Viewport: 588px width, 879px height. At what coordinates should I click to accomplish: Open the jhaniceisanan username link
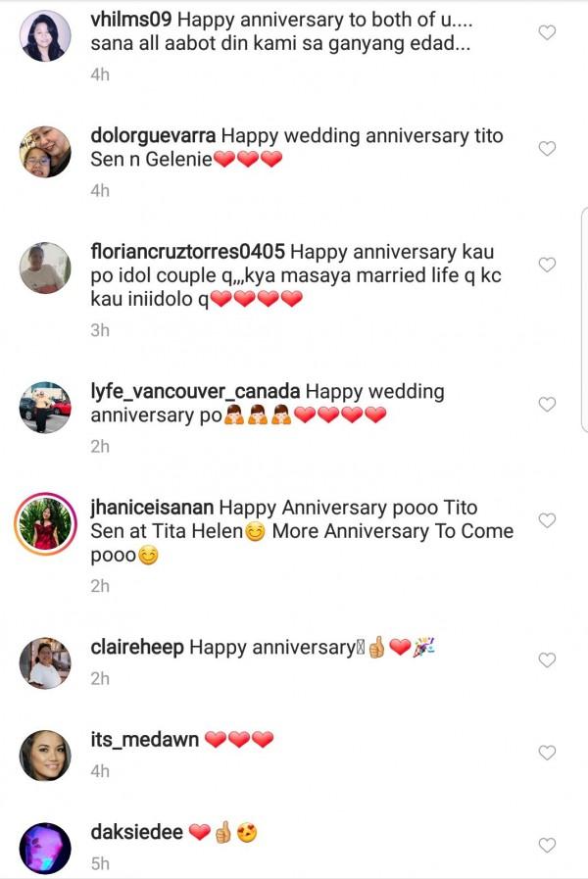pos(152,508)
